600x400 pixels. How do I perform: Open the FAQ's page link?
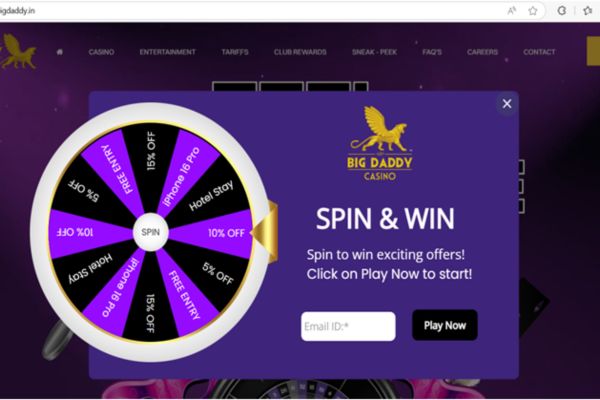point(432,52)
